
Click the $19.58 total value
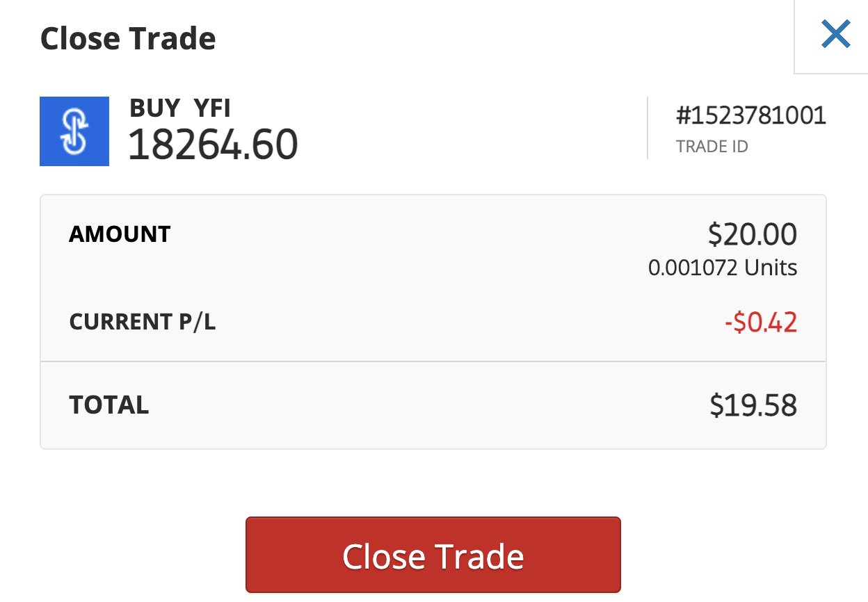coord(753,405)
